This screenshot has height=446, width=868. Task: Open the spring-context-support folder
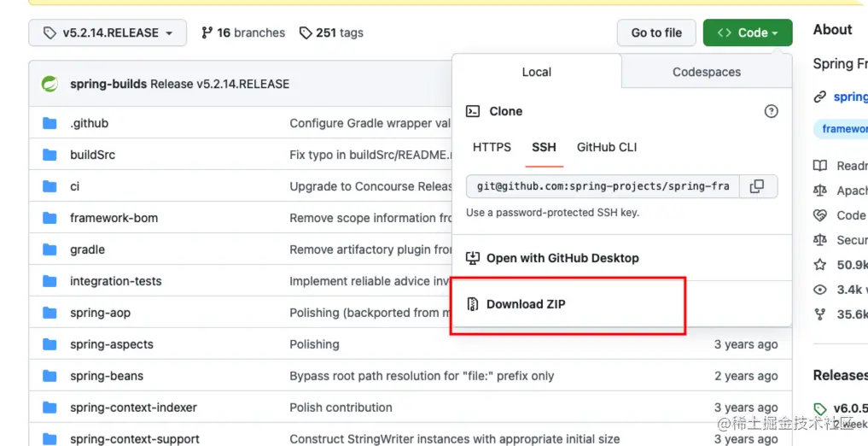(135, 439)
